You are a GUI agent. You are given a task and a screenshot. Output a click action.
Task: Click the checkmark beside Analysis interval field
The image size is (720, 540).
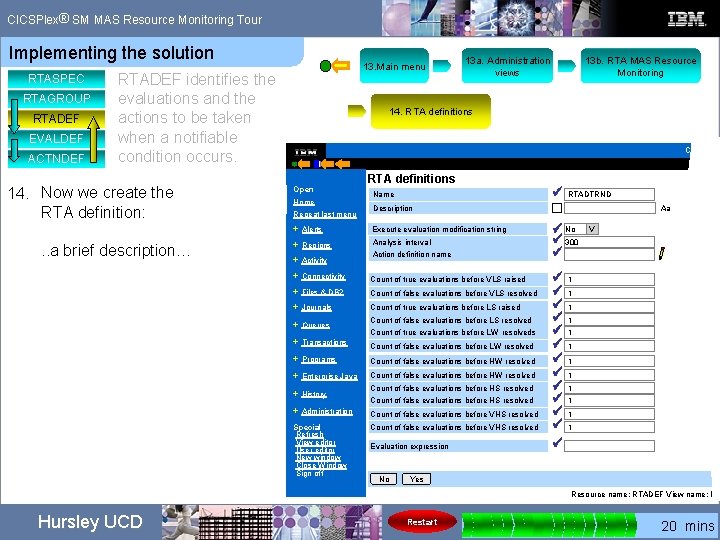point(557,239)
